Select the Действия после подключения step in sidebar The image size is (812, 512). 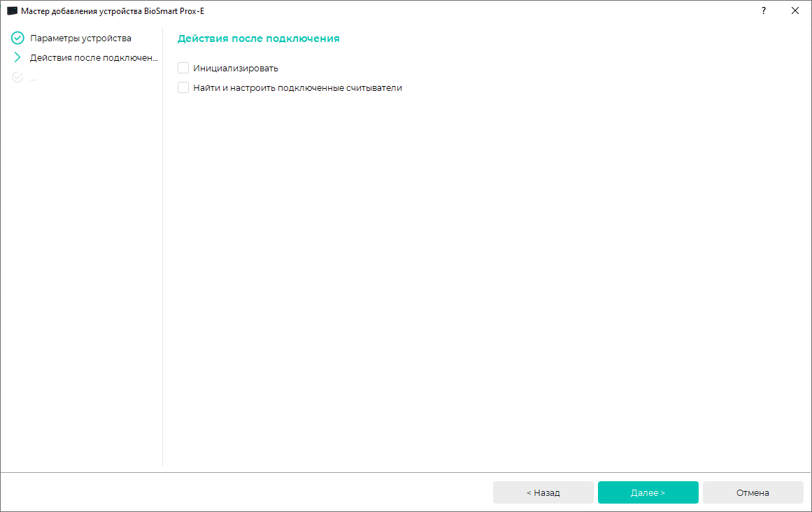(94, 57)
